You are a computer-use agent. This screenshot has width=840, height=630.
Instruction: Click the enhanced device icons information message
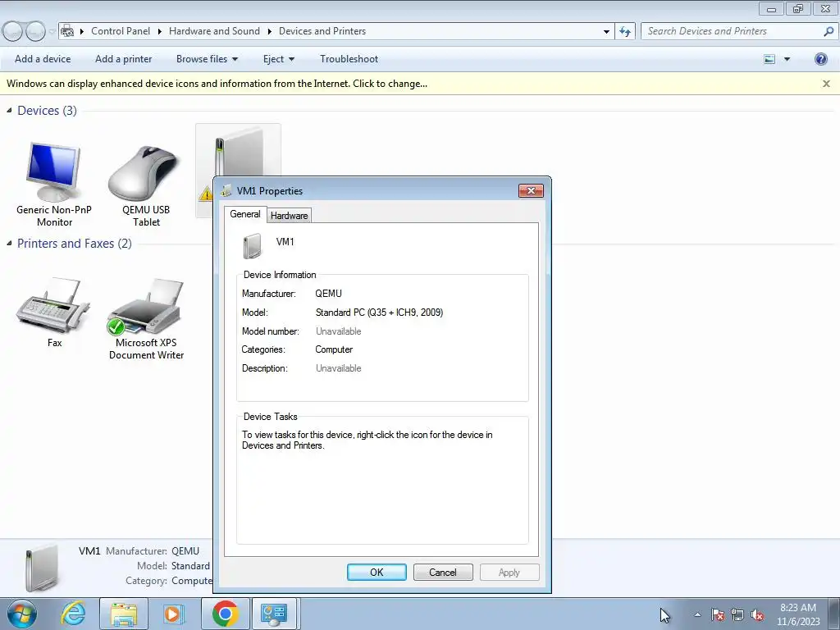click(x=217, y=84)
